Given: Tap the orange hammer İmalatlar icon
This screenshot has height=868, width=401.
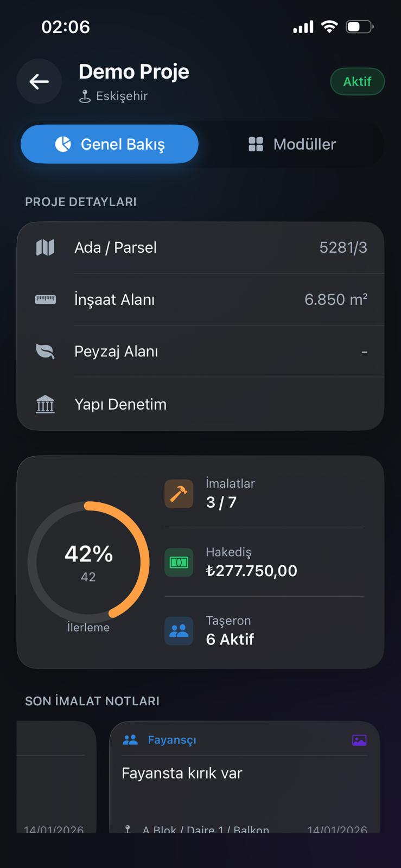Looking at the screenshot, I should point(179,493).
